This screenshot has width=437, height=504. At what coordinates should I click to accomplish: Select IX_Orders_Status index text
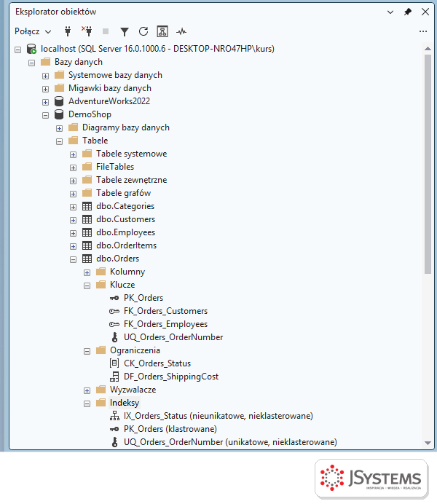click(219, 416)
